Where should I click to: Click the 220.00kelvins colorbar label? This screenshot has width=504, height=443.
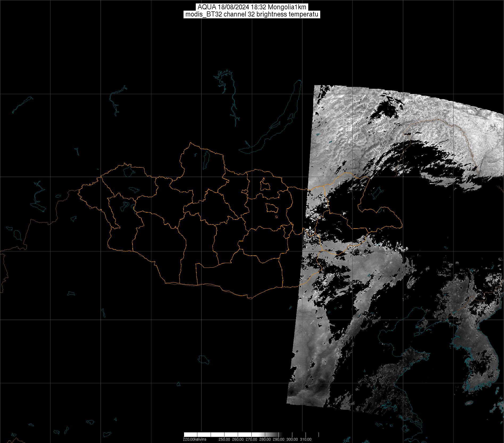coord(194,439)
